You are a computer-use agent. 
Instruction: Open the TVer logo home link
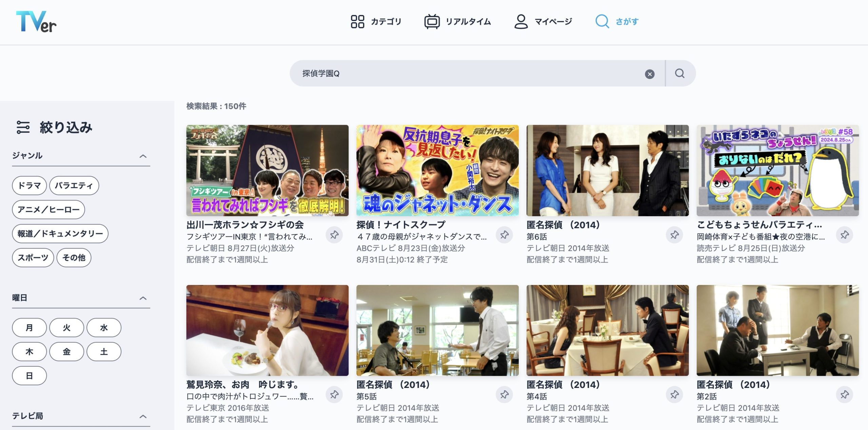click(36, 21)
